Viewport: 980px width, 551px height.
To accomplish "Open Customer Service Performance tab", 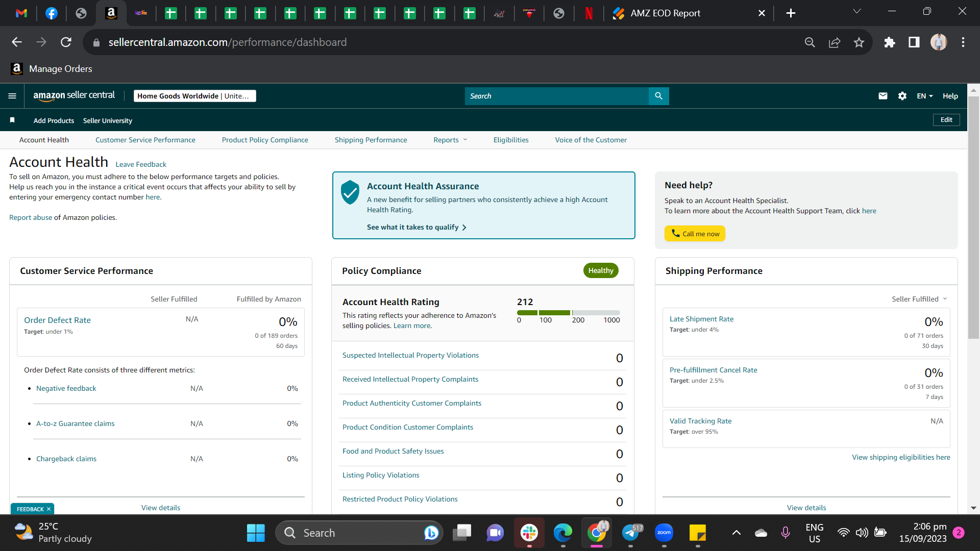I will [x=145, y=140].
